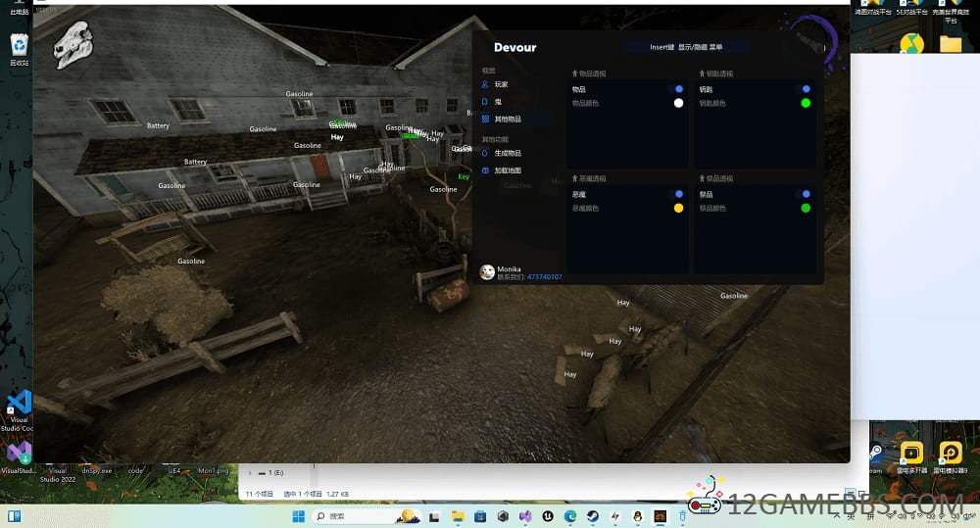Expand the 1 (E:) drive tree item

[250, 473]
